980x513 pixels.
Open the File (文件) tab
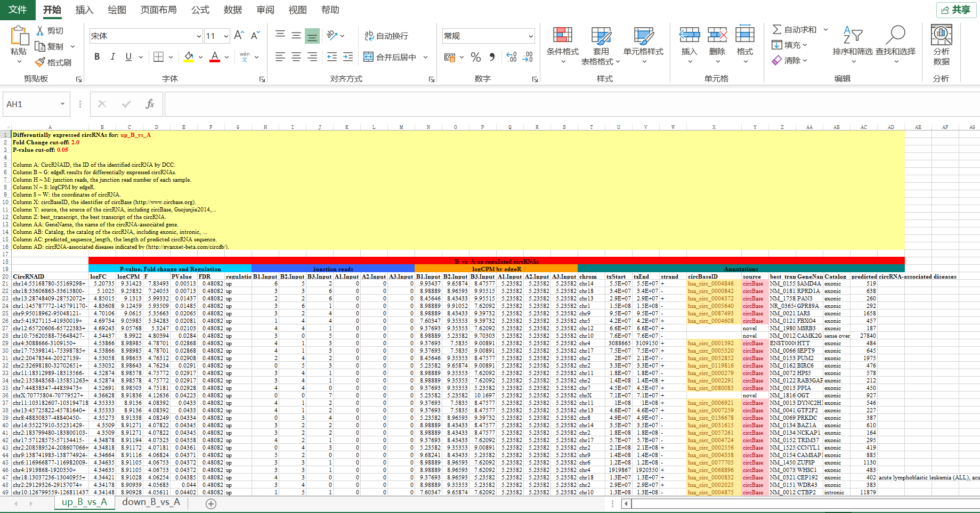(x=18, y=10)
